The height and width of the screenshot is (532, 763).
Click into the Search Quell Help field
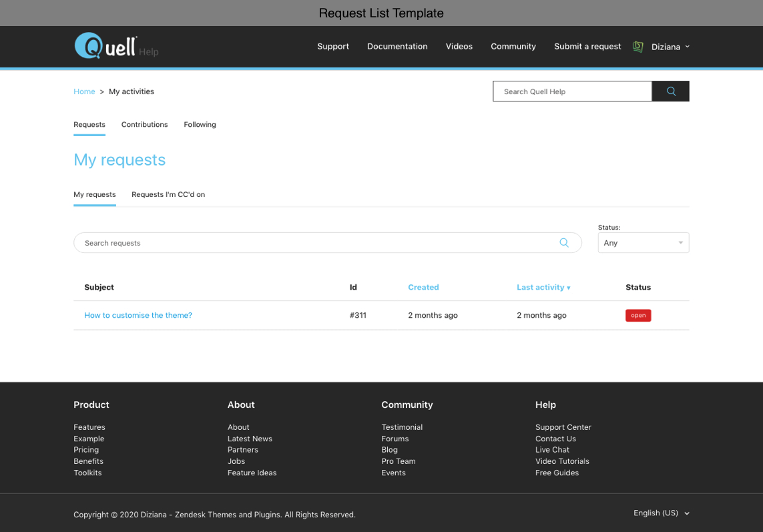571,91
